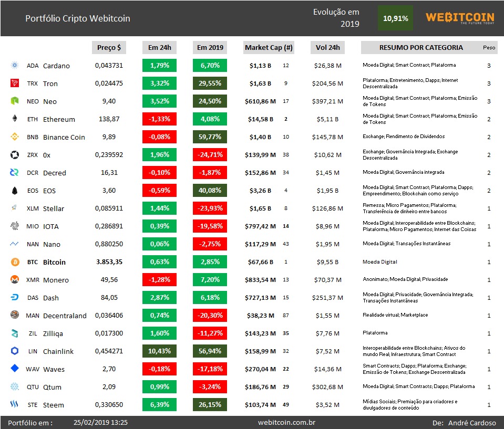Select the Market Cap (#) column header

click(269, 48)
